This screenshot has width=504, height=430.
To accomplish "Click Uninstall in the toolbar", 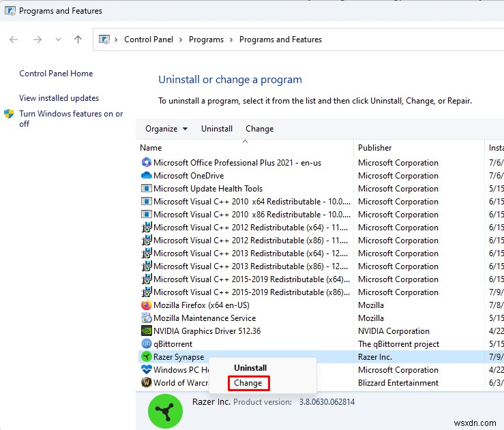I will pos(217,129).
